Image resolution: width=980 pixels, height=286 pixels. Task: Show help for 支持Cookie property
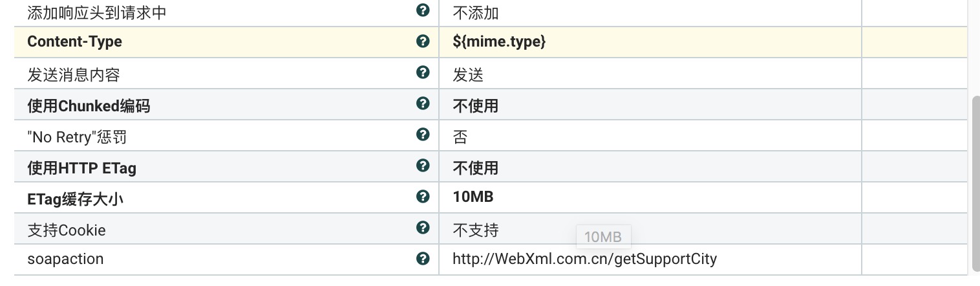click(x=423, y=228)
